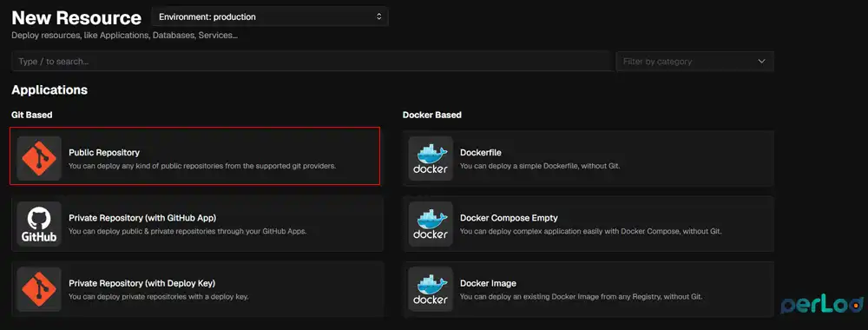
Task: Click the Docker icon beside Docker Compose Empty
Action: (431, 224)
